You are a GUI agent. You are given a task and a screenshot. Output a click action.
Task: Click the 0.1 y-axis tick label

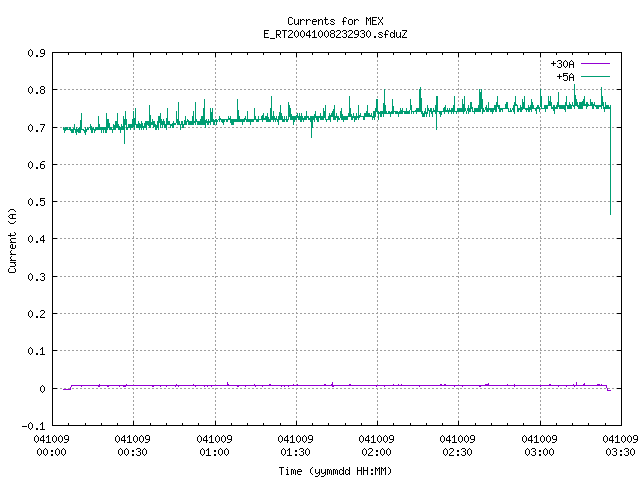[x=36, y=351]
